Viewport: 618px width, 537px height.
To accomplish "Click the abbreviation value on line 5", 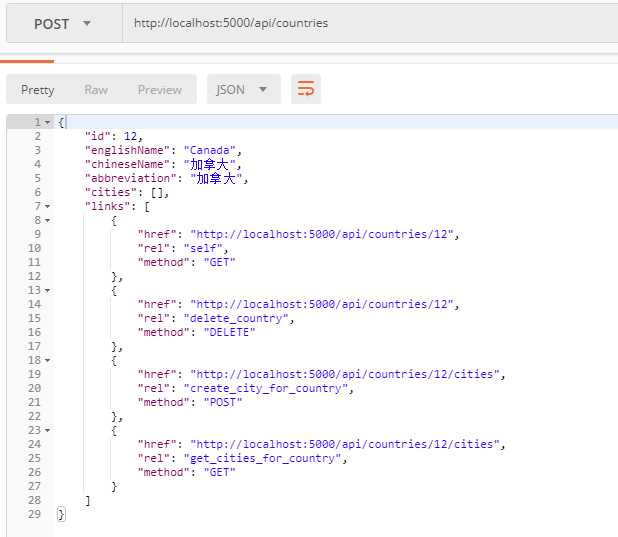I will click(216, 179).
